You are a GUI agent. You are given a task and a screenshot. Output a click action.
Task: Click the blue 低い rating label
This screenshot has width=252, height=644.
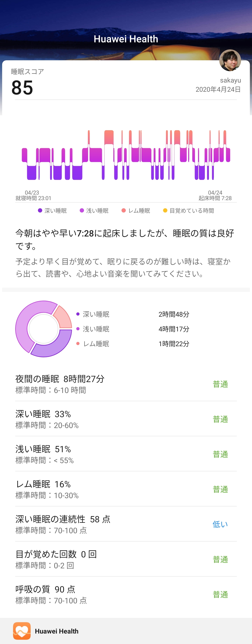pyautogui.click(x=220, y=524)
